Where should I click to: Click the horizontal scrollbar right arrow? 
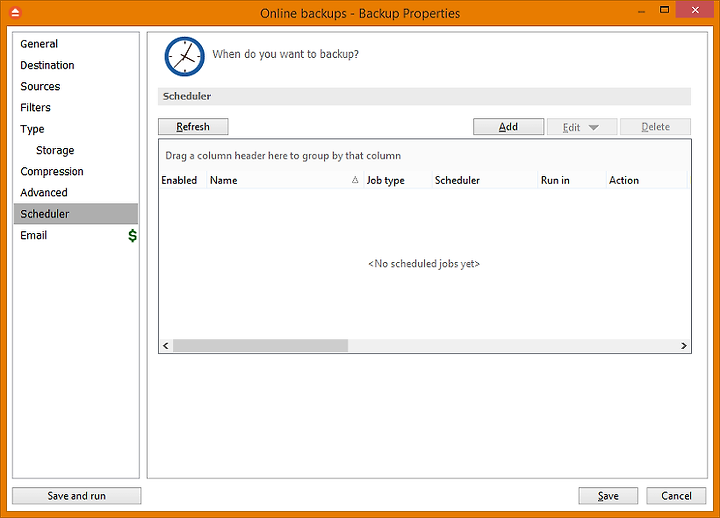684,346
